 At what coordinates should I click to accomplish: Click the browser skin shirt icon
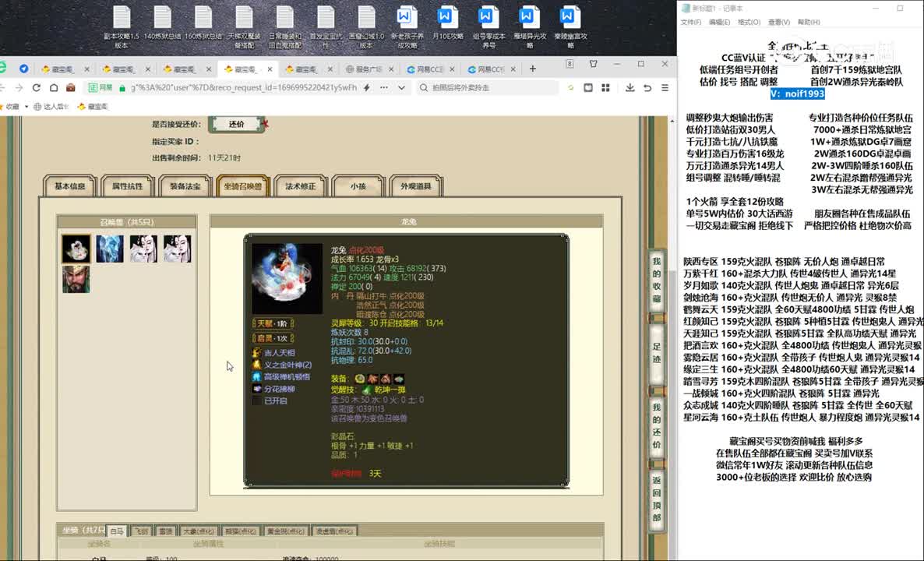(593, 64)
